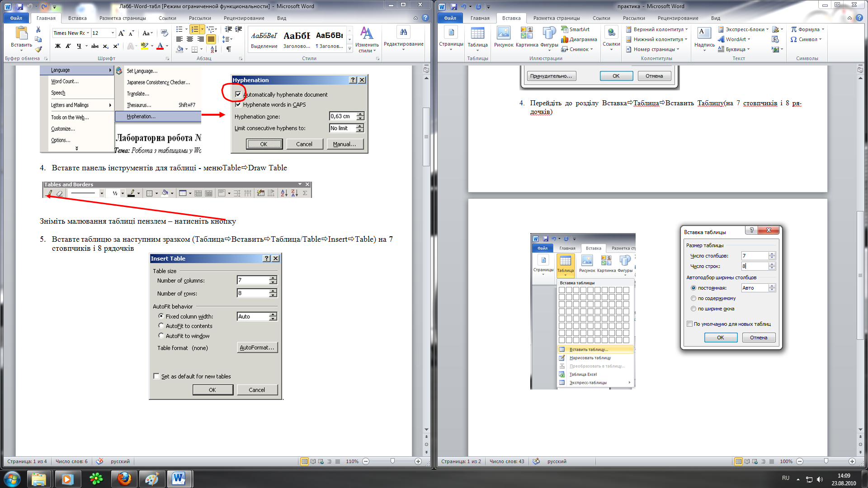Open the Верхний колонтитул dropdown
This screenshot has height=488, width=868.
tap(656, 29)
